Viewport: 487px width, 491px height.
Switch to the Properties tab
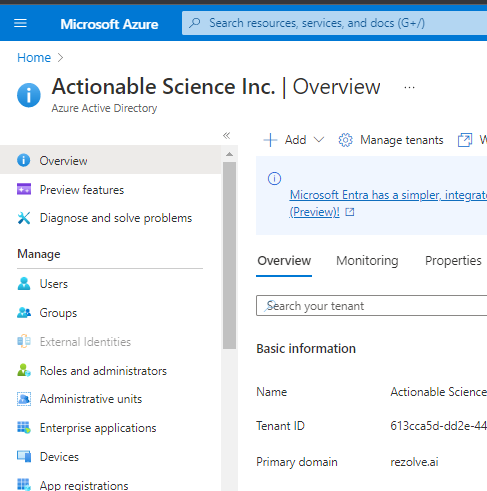tap(453, 260)
